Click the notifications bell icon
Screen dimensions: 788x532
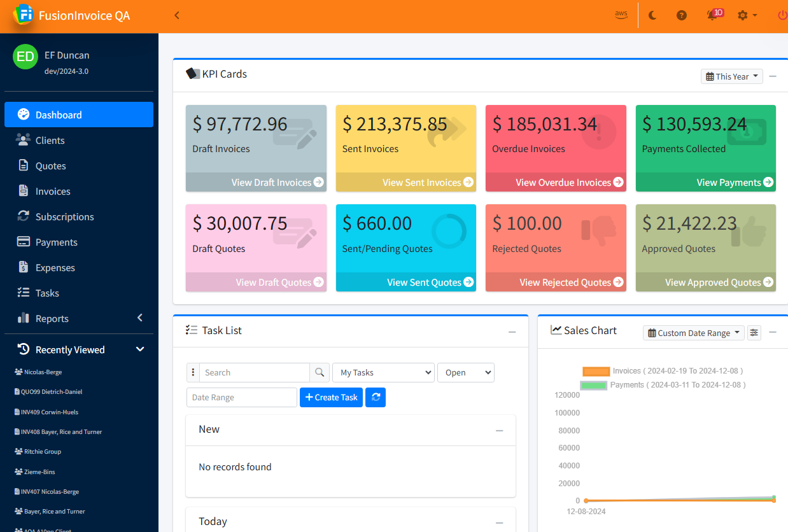pos(712,15)
